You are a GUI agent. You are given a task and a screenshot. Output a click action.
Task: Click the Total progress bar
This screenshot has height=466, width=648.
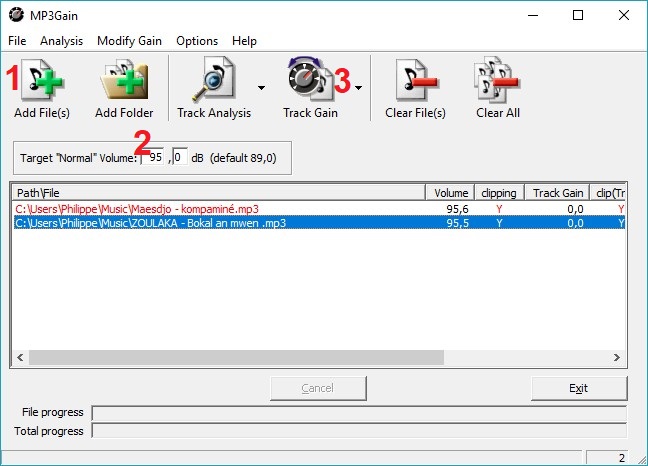[x=359, y=431]
